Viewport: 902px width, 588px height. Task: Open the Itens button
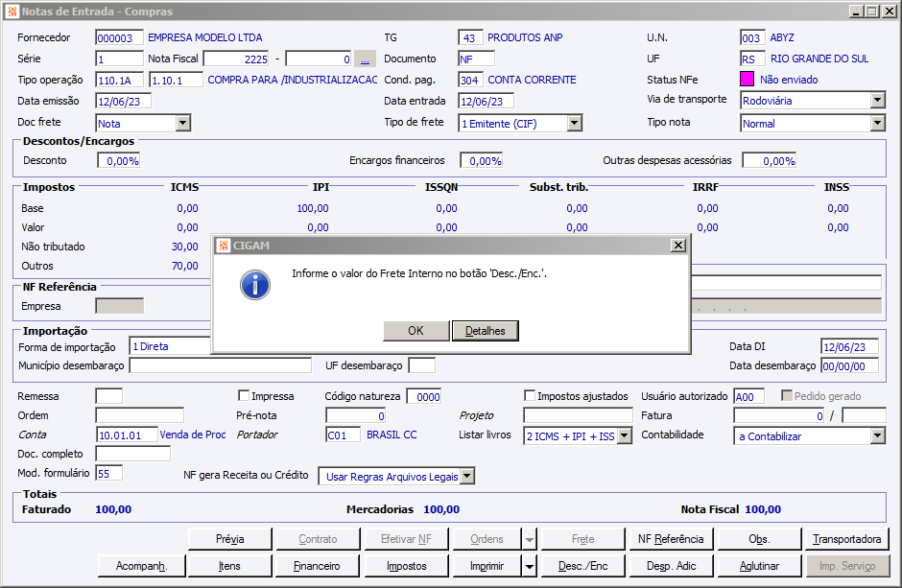click(230, 566)
